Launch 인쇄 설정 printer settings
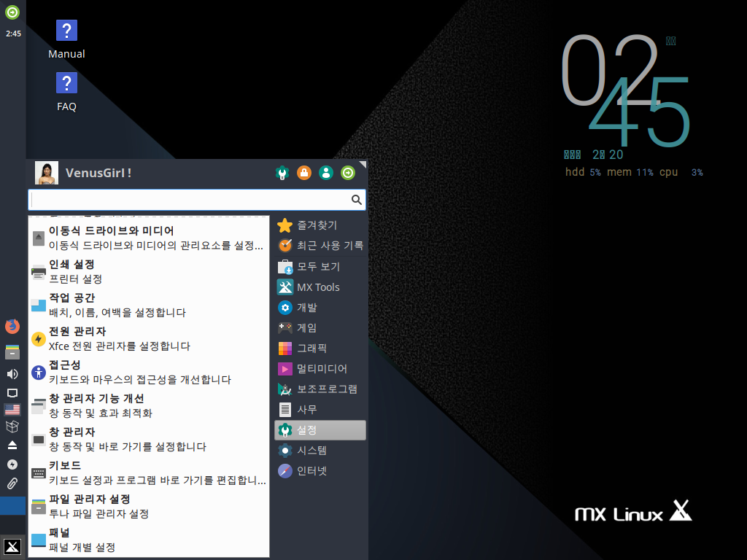Viewport: 747px width, 560px height. (149, 271)
